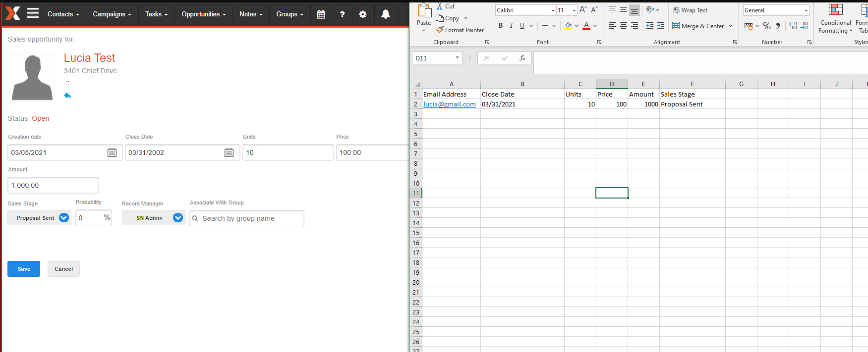Toggle Wrap Text in Alignment group
This screenshot has width=868, height=352.
pos(690,10)
